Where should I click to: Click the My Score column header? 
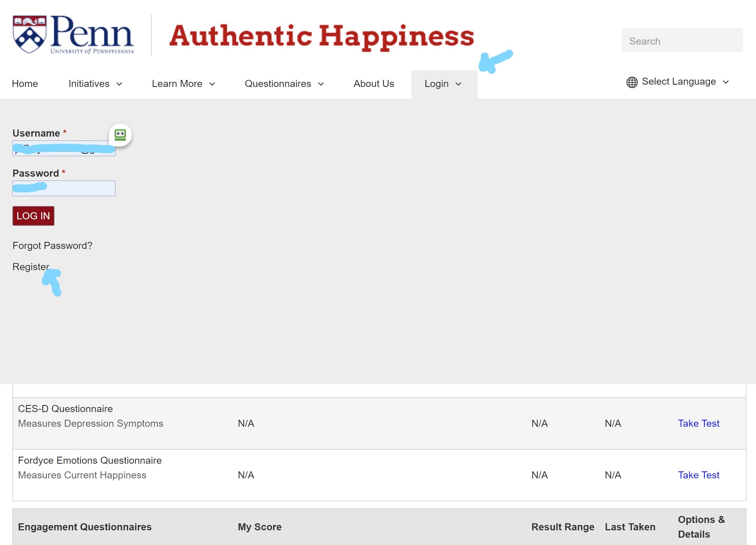[260, 527]
